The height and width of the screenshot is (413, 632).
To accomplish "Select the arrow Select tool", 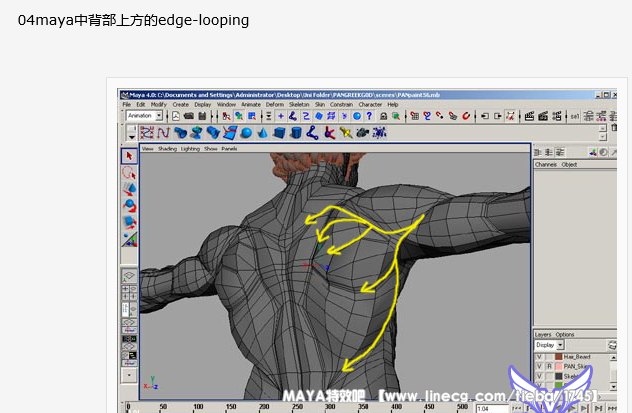I will point(129,156).
